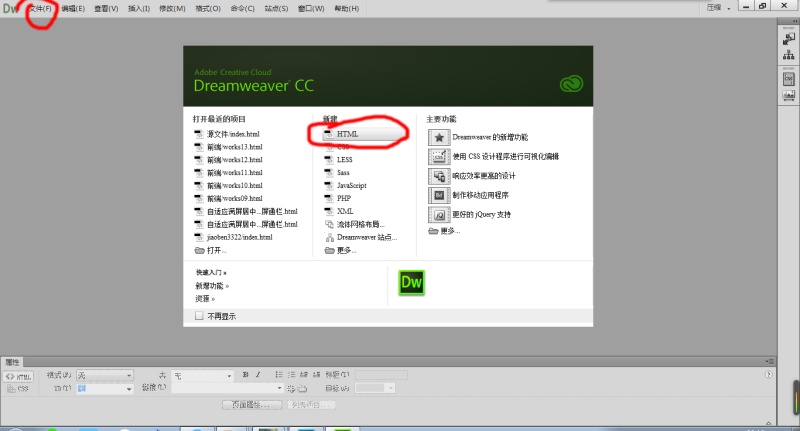This screenshot has width=800, height=431.
Task: Click 打开... to browse for file
Action: click(x=216, y=250)
